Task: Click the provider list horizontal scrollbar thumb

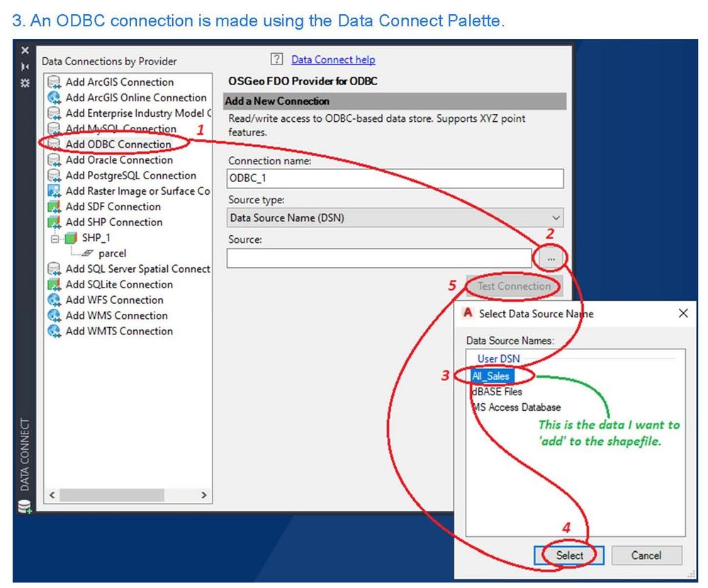Action: tap(111, 495)
